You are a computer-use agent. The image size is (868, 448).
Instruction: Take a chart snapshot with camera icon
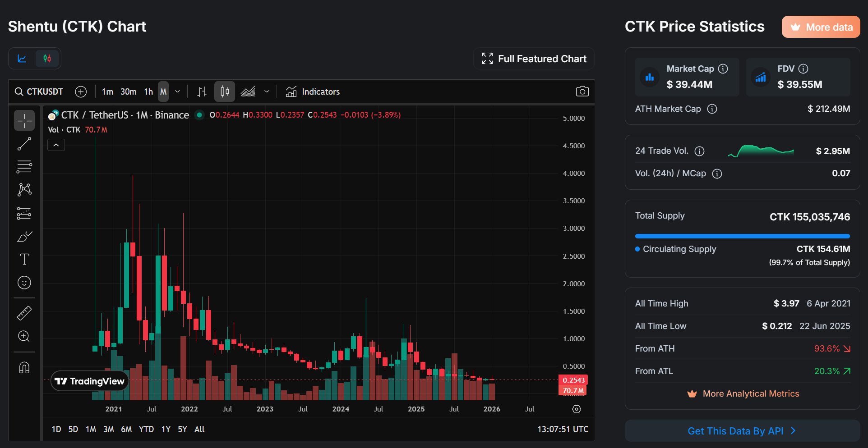(582, 91)
